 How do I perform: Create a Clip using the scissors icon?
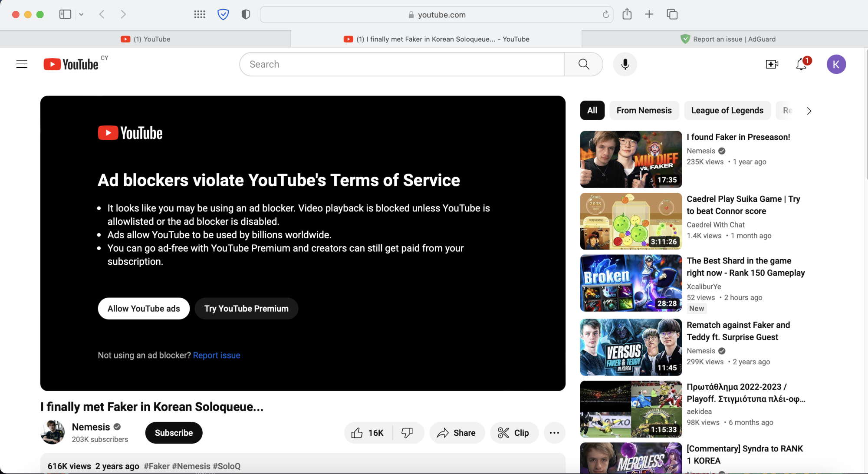[x=514, y=432]
